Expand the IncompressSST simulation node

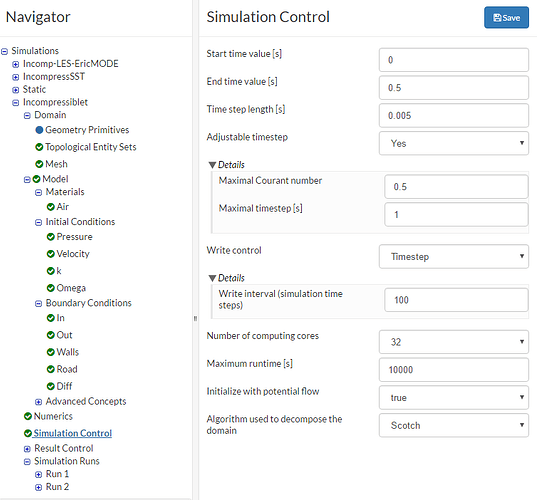coord(15,77)
